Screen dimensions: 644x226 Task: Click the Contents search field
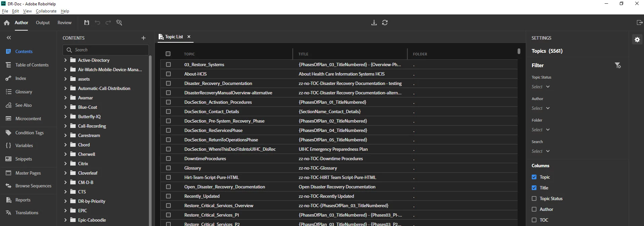coord(106,50)
